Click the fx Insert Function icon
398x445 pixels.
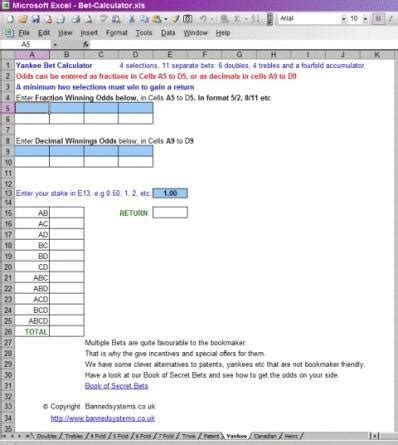point(86,44)
